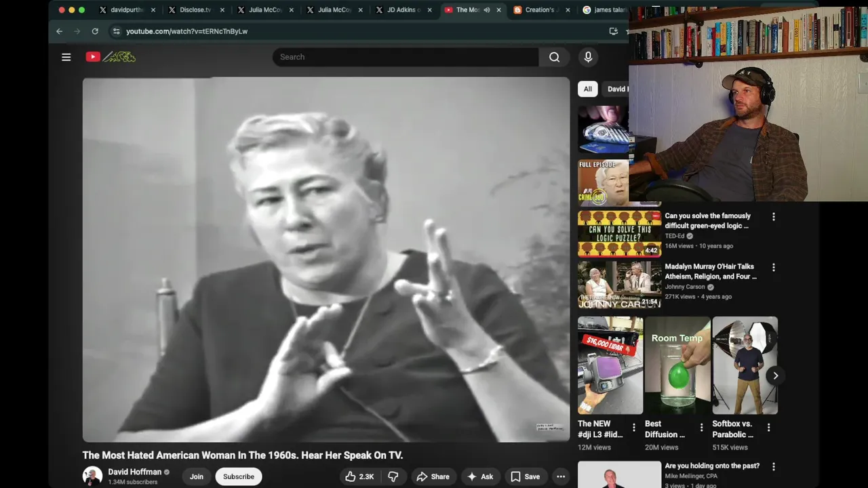Open the softbox studio short thumbnail

pyautogui.click(x=745, y=365)
